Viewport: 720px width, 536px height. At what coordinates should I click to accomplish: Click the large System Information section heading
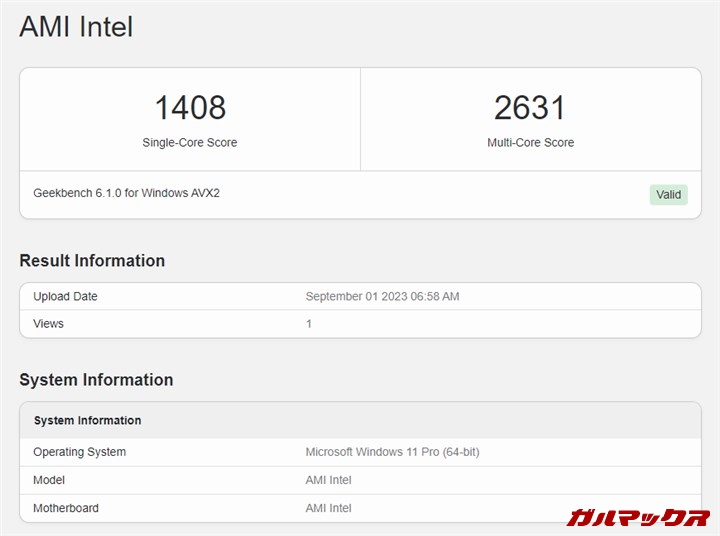(x=96, y=380)
